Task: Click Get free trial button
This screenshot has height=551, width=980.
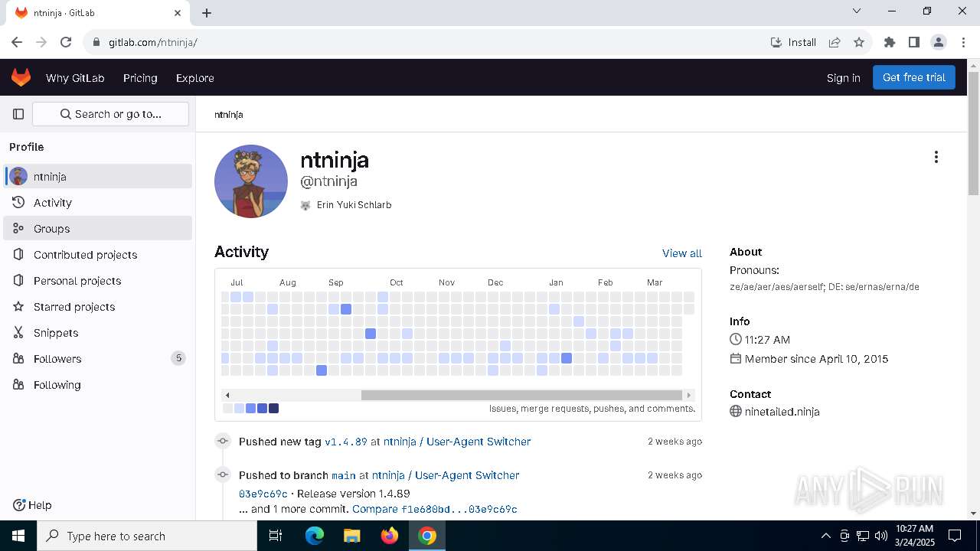Action: (914, 77)
